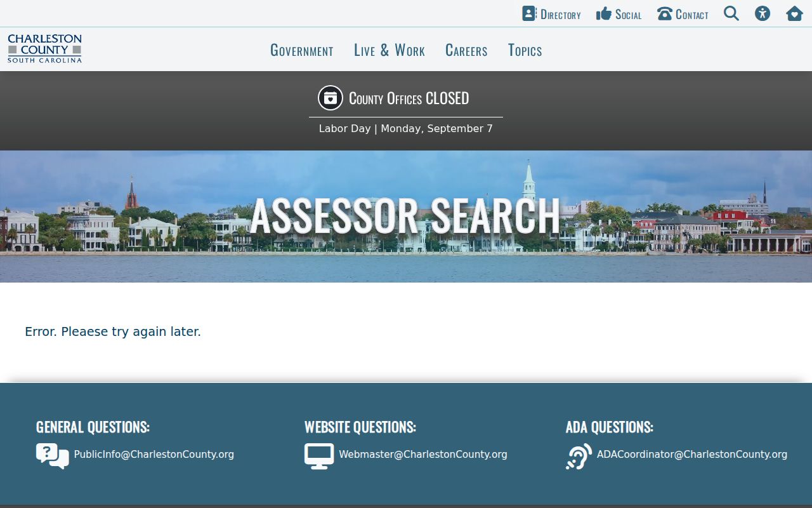Click the calendar icon beside County Offices Closed
The height and width of the screenshot is (508, 812).
330,98
